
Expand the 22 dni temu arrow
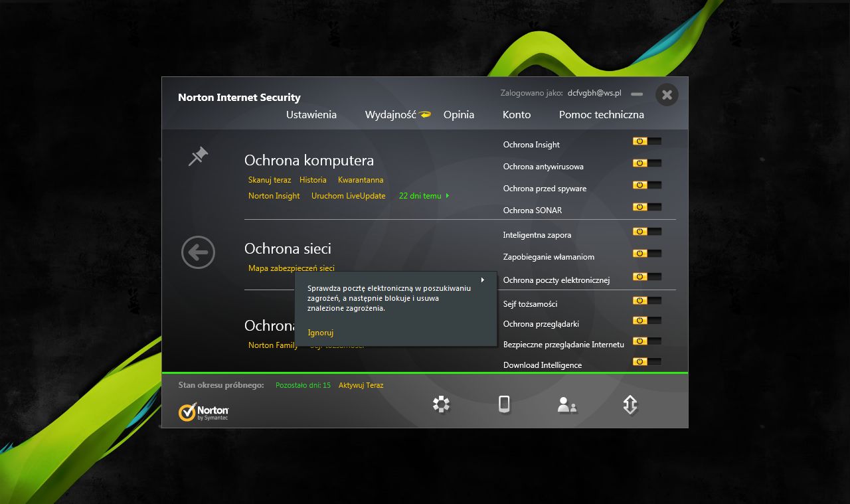point(448,196)
